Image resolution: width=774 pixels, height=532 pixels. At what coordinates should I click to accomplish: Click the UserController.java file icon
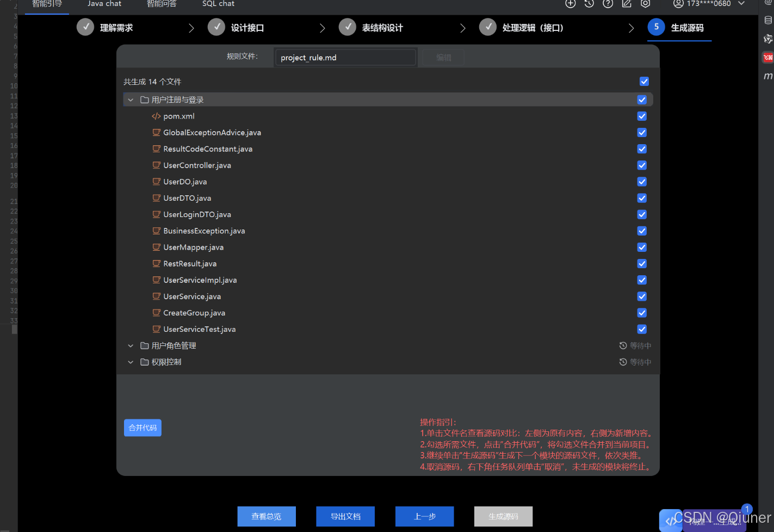156,165
